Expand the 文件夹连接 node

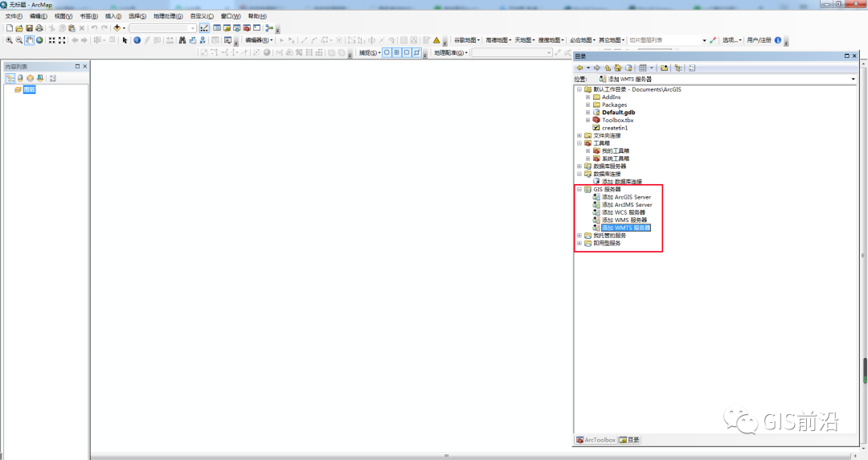click(x=579, y=135)
